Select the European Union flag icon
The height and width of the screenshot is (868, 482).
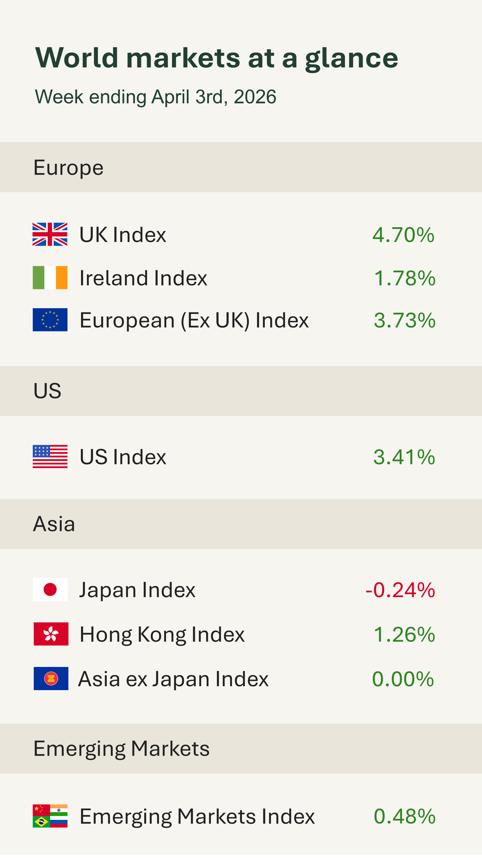coord(50,320)
